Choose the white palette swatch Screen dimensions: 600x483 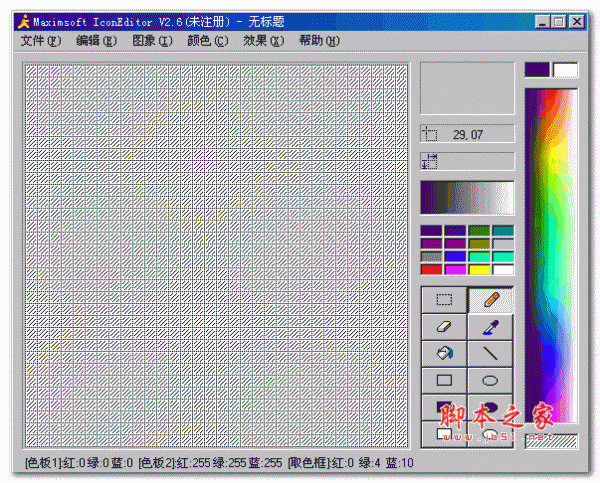click(503, 269)
